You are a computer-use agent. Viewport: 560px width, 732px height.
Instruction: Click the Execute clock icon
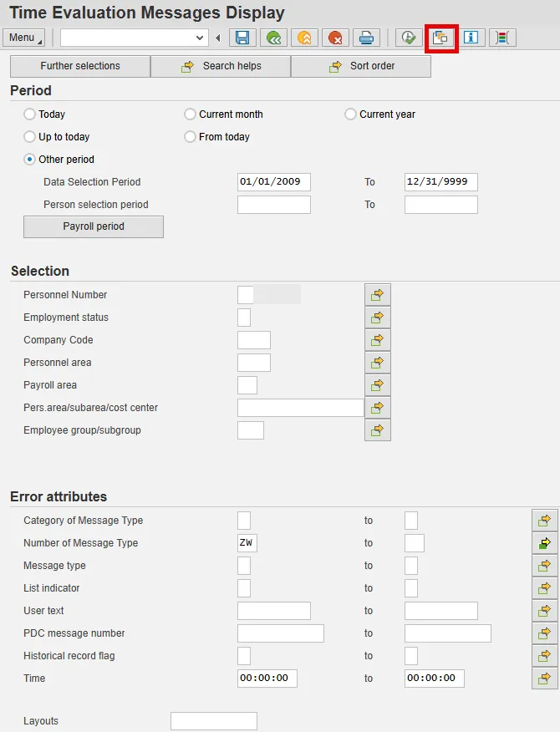click(x=409, y=38)
